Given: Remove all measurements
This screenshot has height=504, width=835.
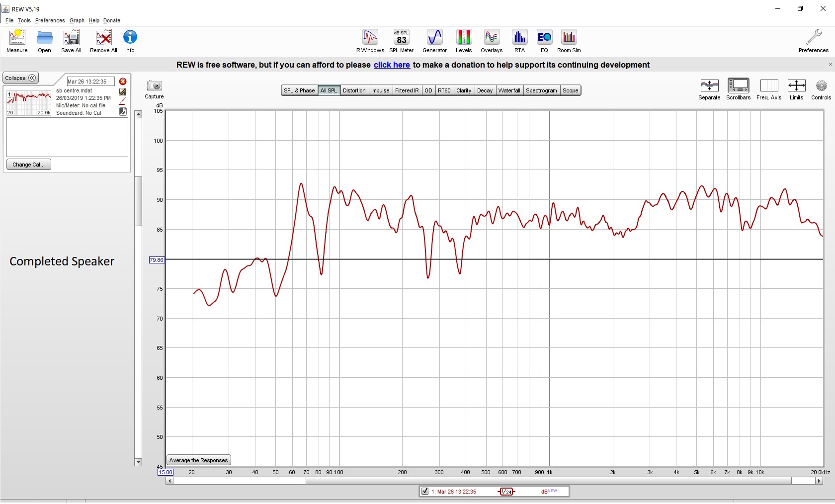Looking at the screenshot, I should [x=103, y=41].
